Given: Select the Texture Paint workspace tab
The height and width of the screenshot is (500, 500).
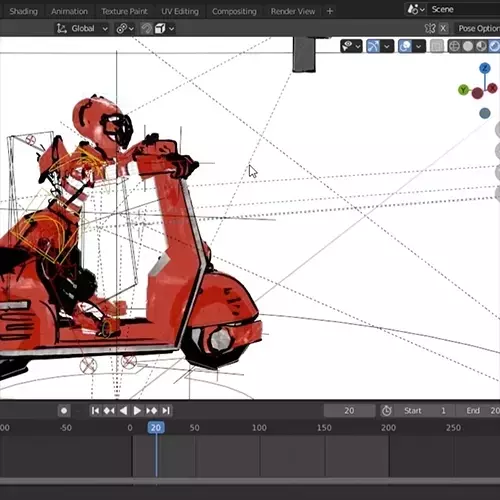Looking at the screenshot, I should (x=124, y=11).
